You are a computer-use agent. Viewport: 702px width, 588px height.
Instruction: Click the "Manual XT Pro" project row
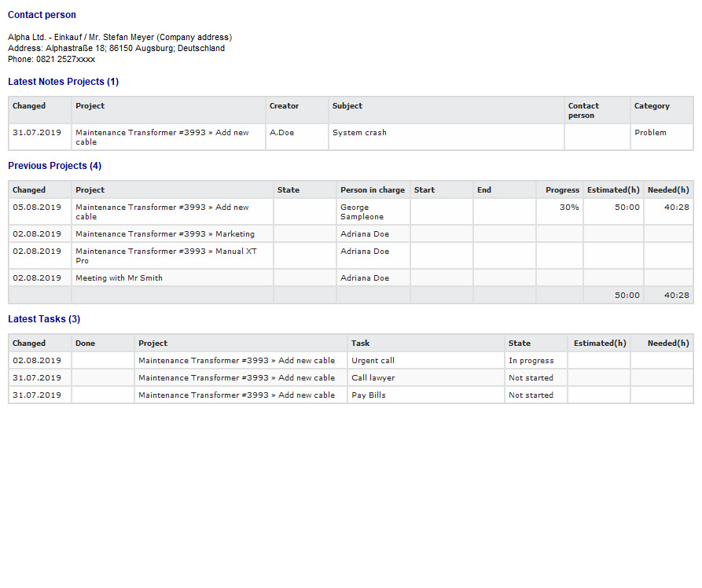pyautogui.click(x=166, y=255)
